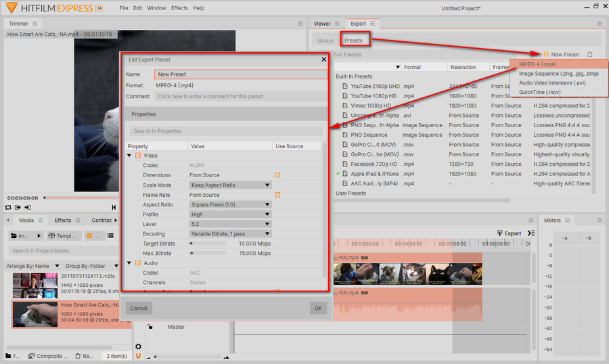Click the preset Name input field
Viewport: 609px width, 364px height.
[x=241, y=74]
